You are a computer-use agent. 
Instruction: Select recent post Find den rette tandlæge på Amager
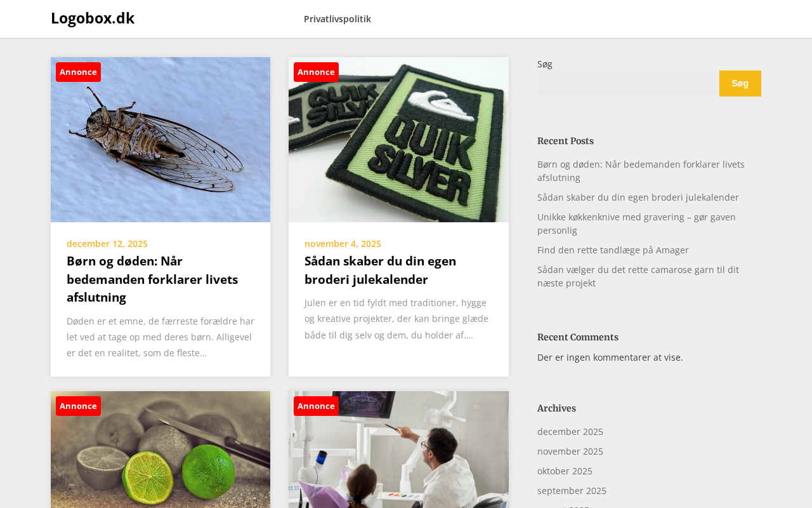coord(613,250)
